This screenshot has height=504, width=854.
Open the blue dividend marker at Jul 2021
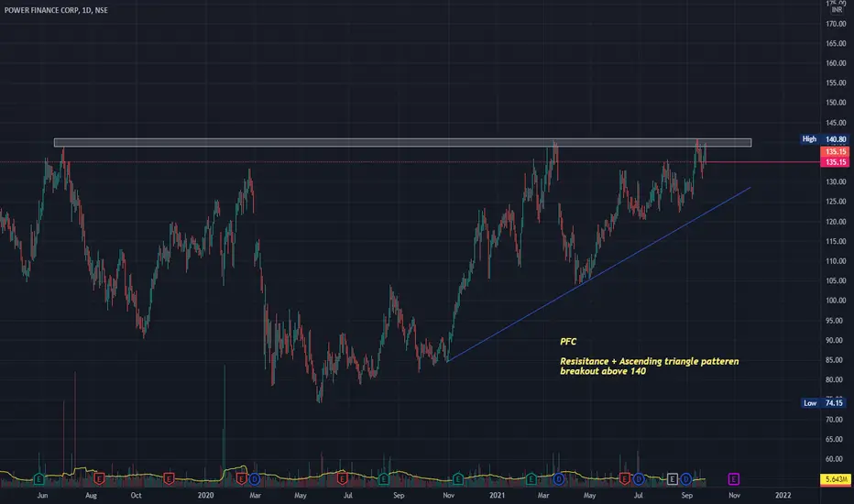[x=639, y=479]
